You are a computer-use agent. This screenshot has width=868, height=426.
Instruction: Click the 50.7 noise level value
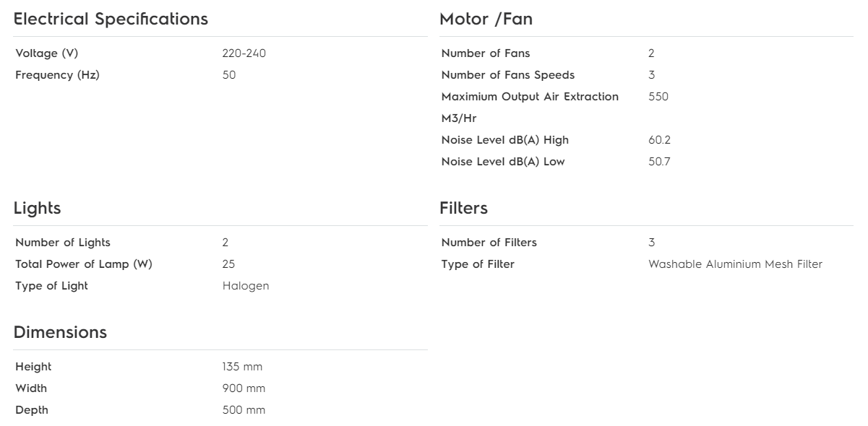click(659, 162)
